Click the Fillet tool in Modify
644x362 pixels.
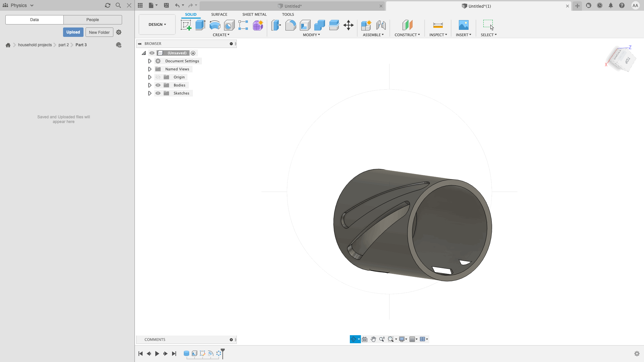290,25
